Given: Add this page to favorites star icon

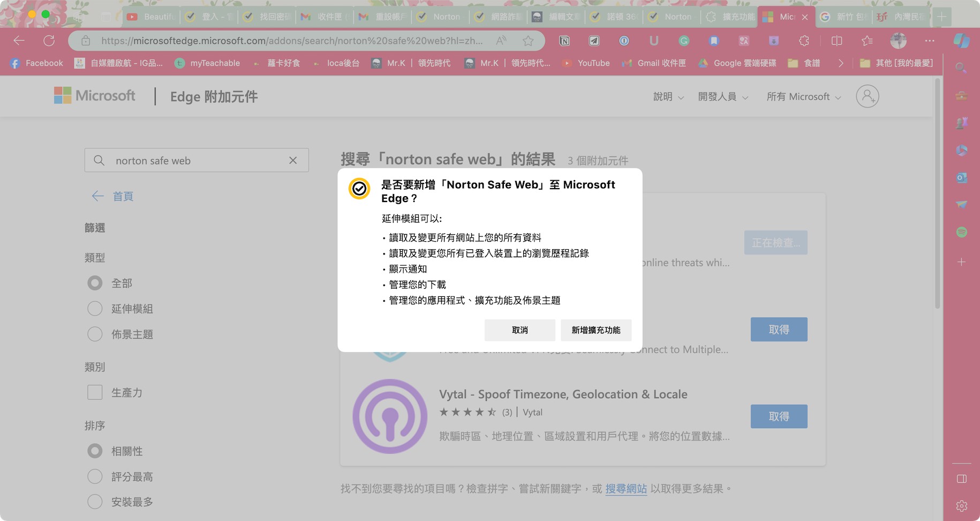Looking at the screenshot, I should [x=528, y=41].
